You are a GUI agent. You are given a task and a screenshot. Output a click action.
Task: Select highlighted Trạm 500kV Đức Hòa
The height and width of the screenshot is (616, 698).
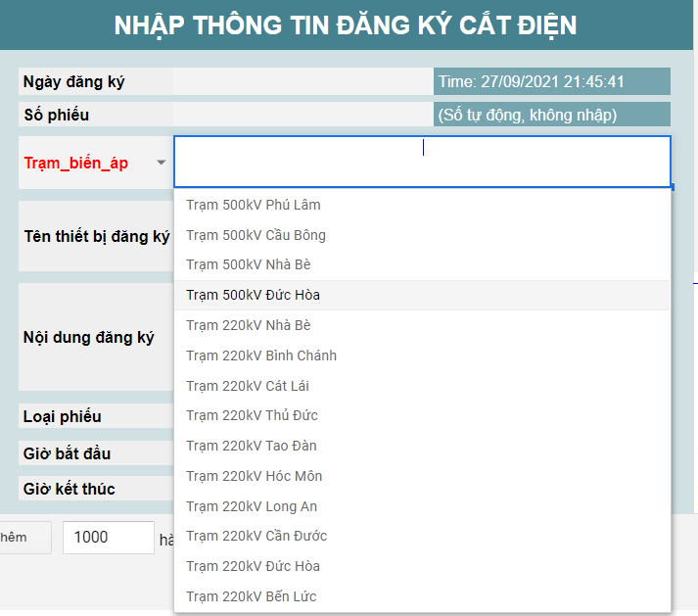pyautogui.click(x=254, y=295)
